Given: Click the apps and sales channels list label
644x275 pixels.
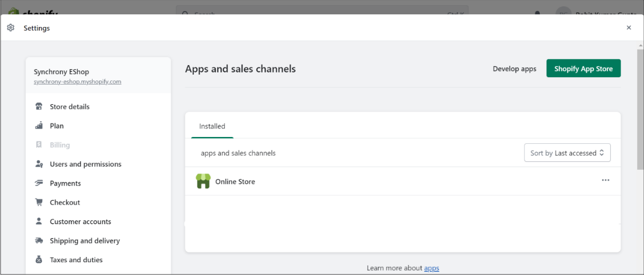Looking at the screenshot, I should coord(238,153).
